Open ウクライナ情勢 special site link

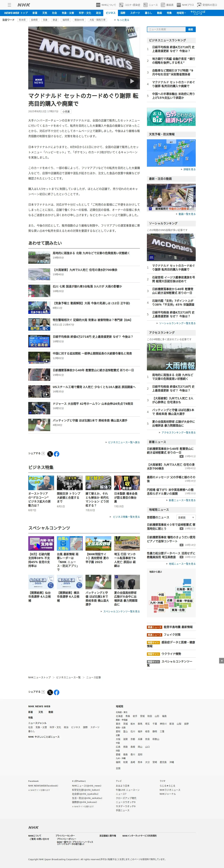pos(171,654)
